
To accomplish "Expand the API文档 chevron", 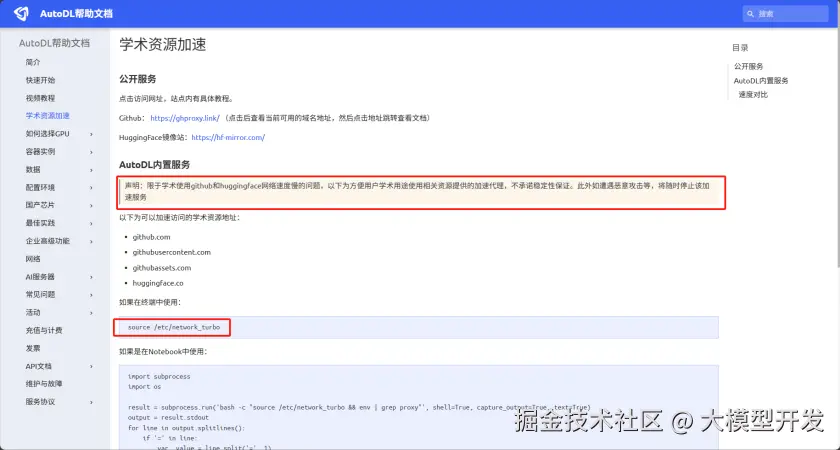I will pos(91,366).
